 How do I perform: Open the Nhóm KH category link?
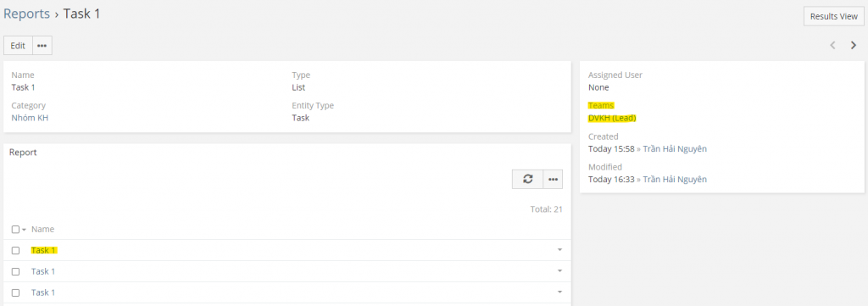click(30, 118)
